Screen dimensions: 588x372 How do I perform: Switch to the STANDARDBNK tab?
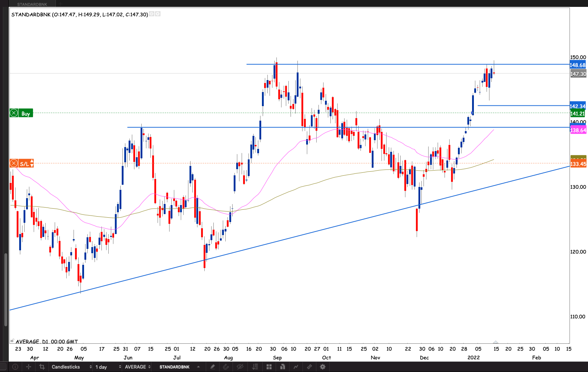pyautogui.click(x=32, y=4)
